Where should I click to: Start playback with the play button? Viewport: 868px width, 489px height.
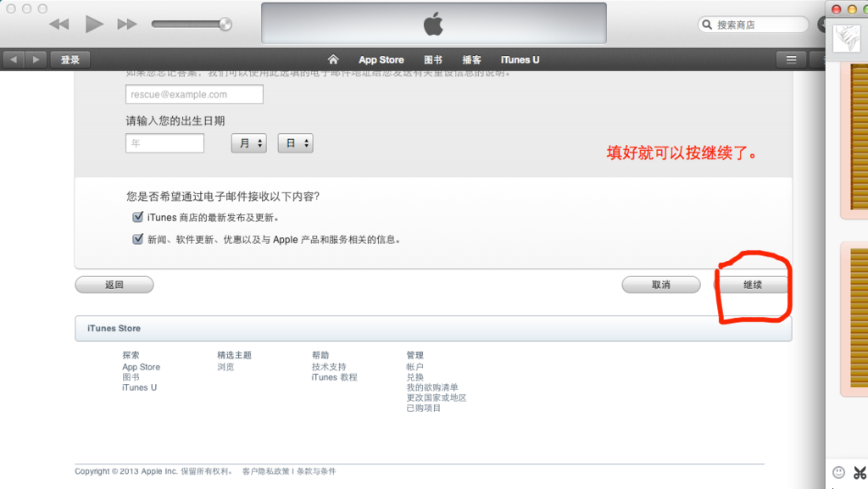(x=94, y=25)
